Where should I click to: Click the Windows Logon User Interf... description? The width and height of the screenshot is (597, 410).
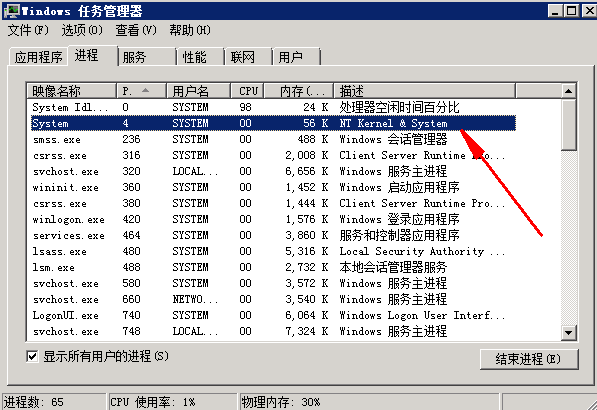[422, 315]
